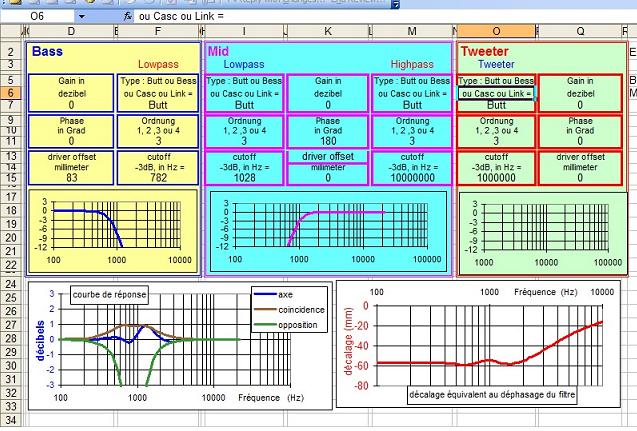Open the toolbar options arrow at toolbar end
The height and width of the screenshot is (431, 637).
click(x=395, y=4)
